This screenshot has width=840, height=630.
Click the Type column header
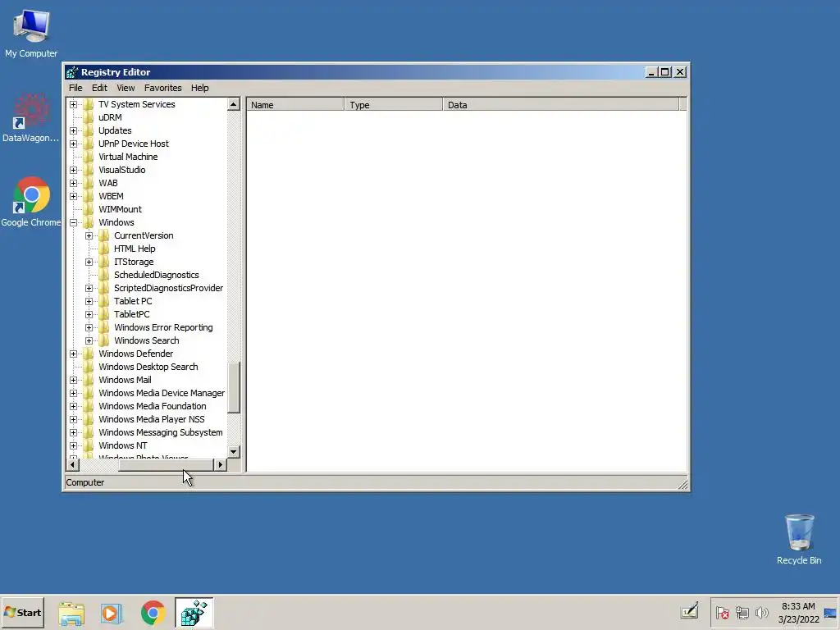394,104
